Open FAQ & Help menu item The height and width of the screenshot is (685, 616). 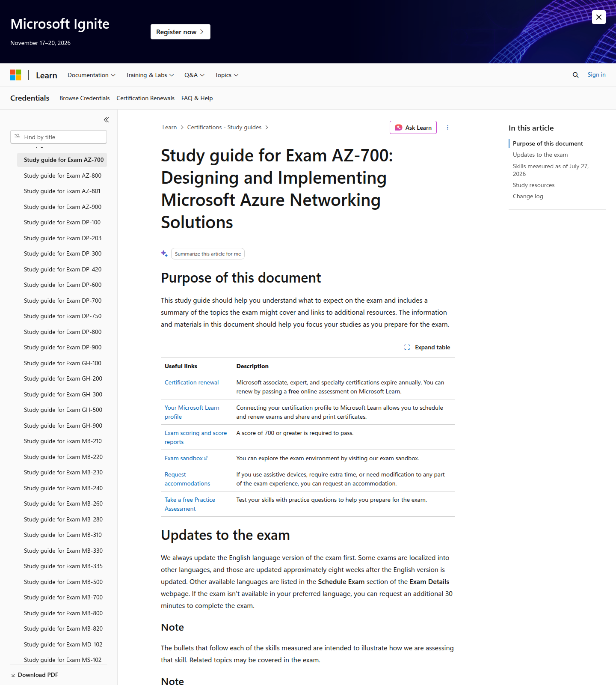pos(197,98)
